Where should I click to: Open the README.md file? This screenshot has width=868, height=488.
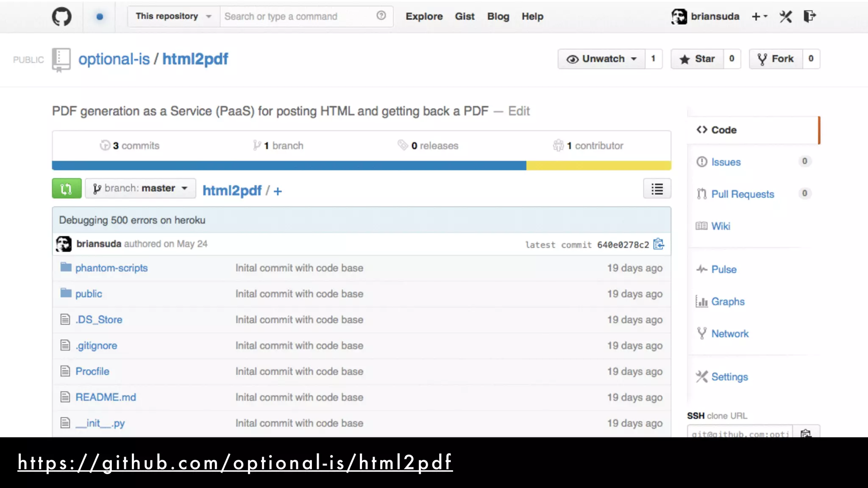[106, 397]
